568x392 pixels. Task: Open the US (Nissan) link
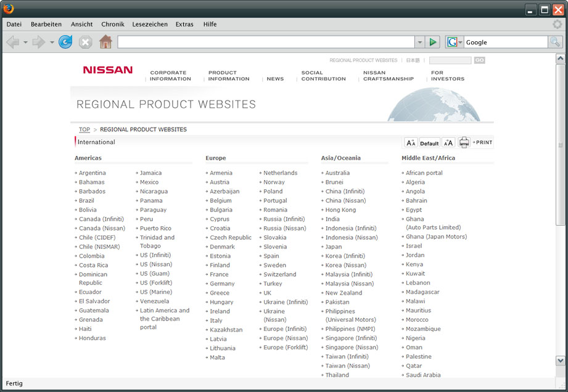point(156,264)
